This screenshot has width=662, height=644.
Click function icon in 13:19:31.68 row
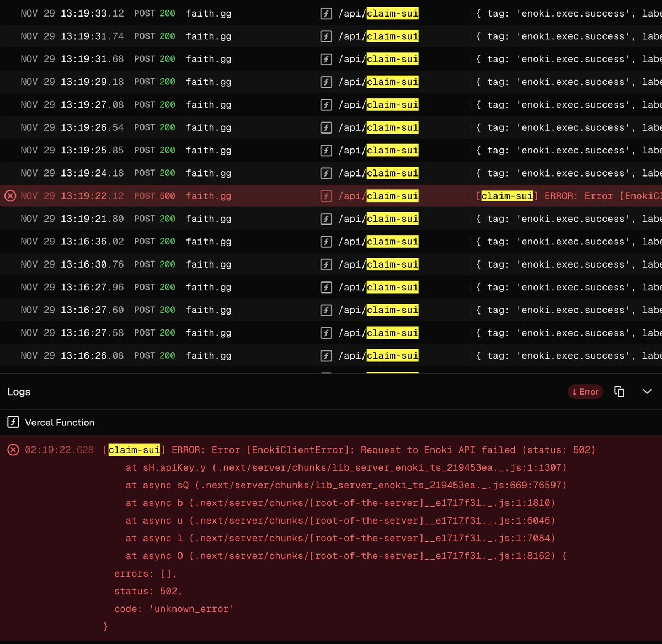click(326, 59)
